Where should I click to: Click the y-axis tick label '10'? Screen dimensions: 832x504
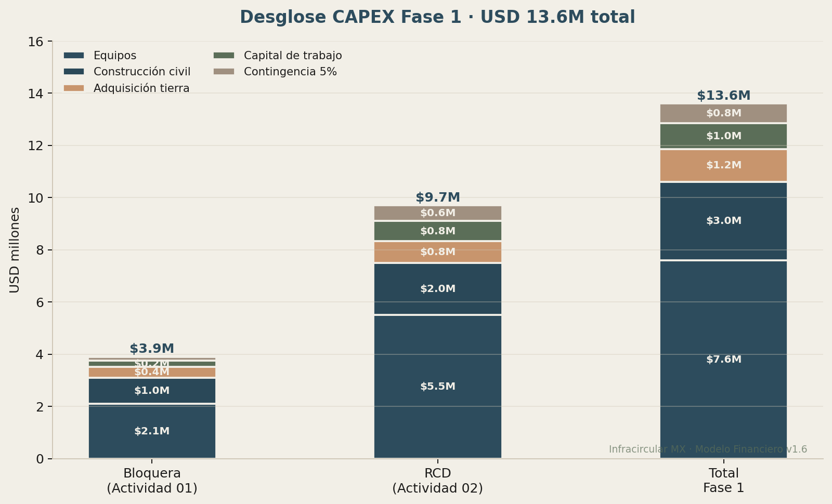pyautogui.click(x=36, y=198)
